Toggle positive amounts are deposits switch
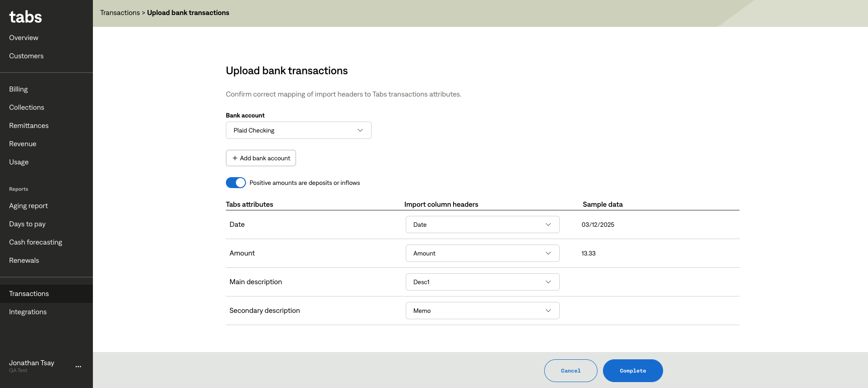The height and width of the screenshot is (388, 868). (x=236, y=183)
